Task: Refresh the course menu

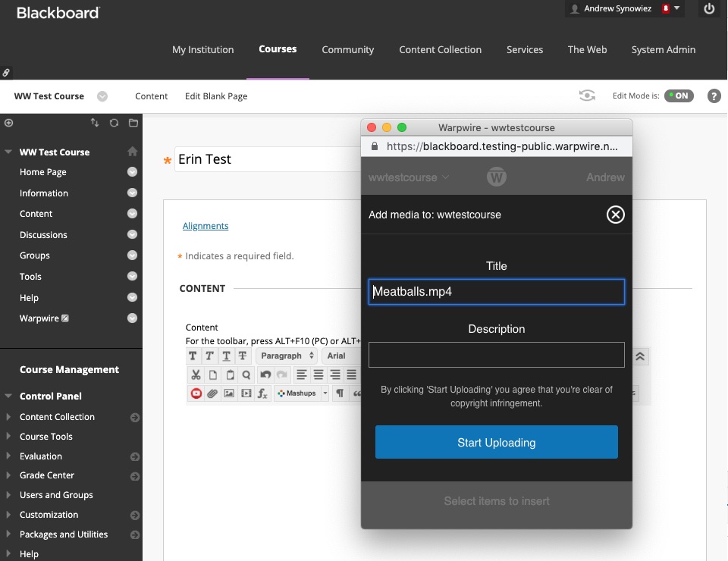Action: [114, 123]
